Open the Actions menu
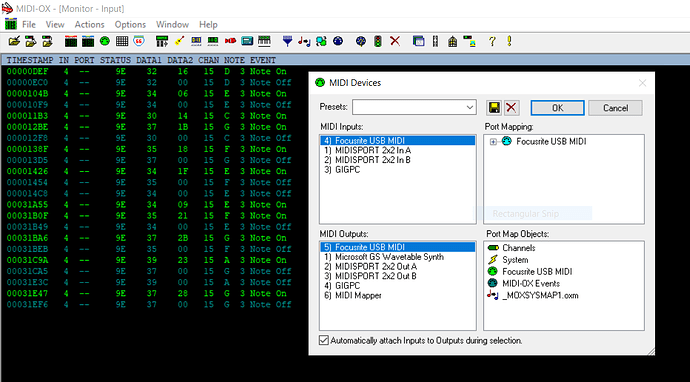The height and width of the screenshot is (382, 690). click(x=89, y=25)
